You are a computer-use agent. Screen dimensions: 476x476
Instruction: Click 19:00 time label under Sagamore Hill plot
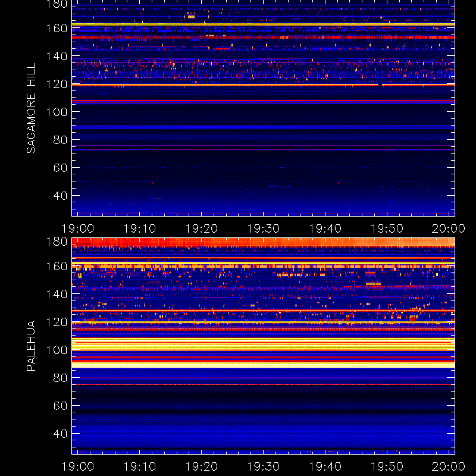coord(78,228)
